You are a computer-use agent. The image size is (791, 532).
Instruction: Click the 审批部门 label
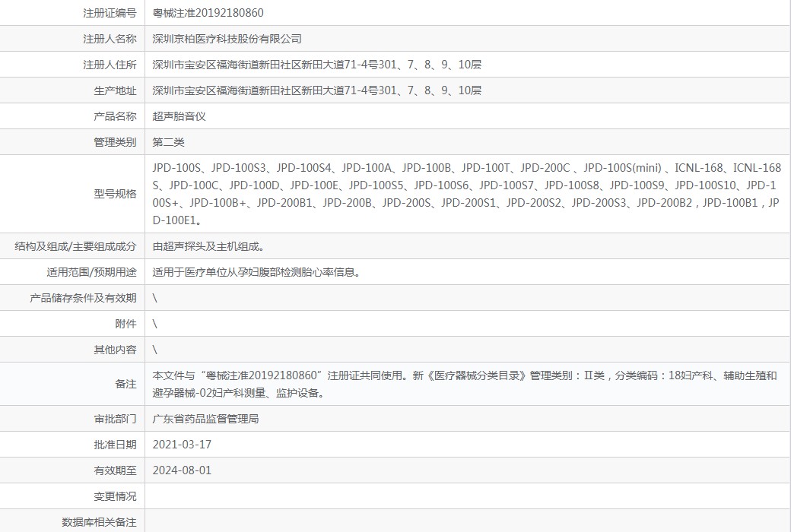115,419
